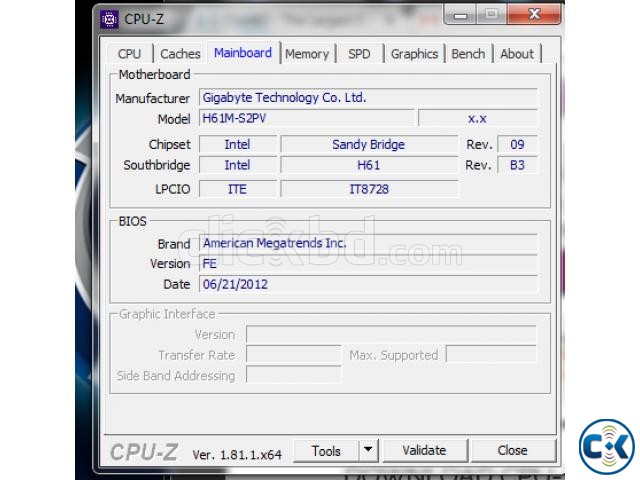Switch to the Caches tab
This screenshot has height=480, width=640.
coord(180,54)
